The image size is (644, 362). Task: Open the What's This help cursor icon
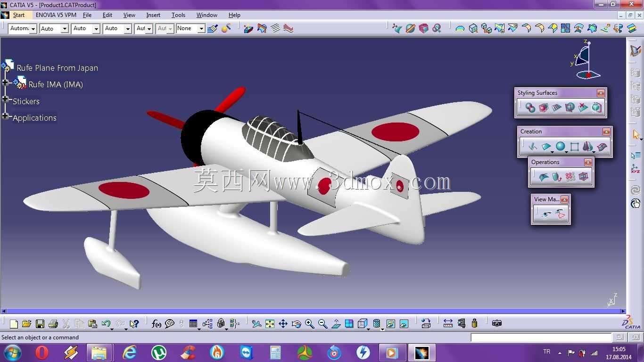(x=134, y=323)
